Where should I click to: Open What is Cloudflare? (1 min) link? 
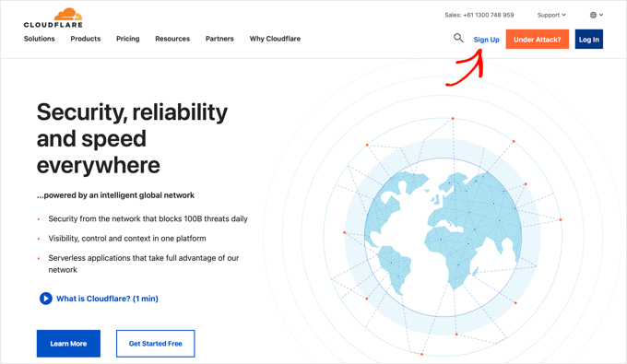tap(107, 299)
